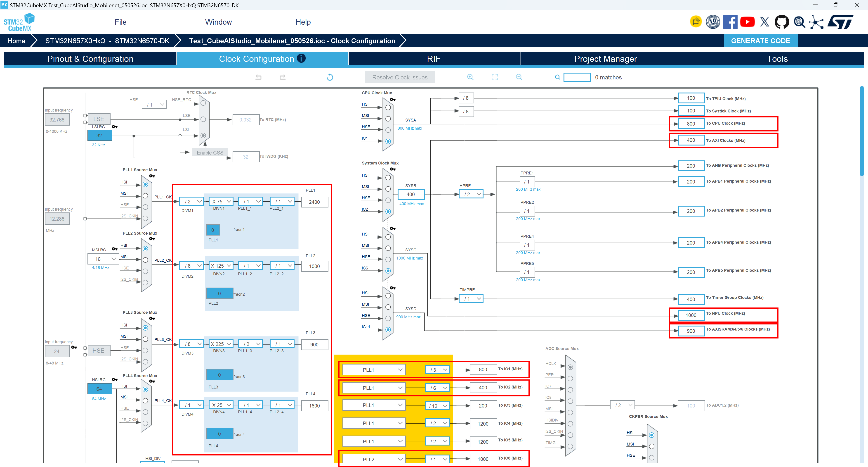This screenshot has width=868, height=467.
Task: Click the To CPU Clock 800 field
Action: (691, 124)
